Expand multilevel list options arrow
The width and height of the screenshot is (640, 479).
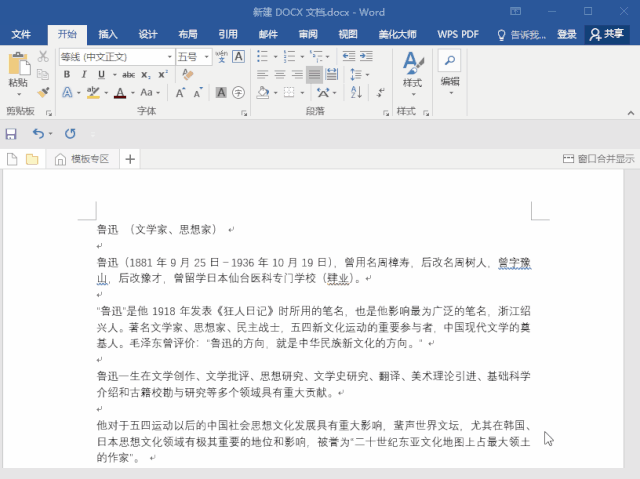(x=327, y=57)
